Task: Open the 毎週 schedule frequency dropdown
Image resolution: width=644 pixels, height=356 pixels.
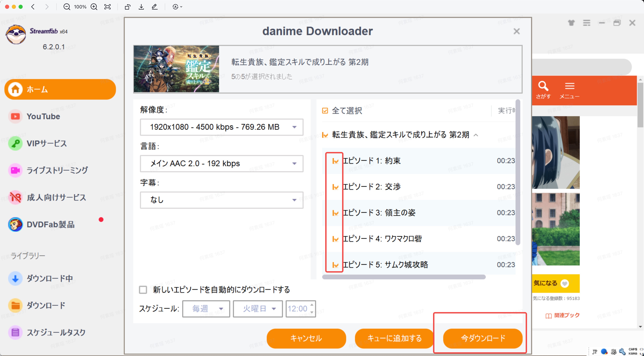Action: [206, 309]
